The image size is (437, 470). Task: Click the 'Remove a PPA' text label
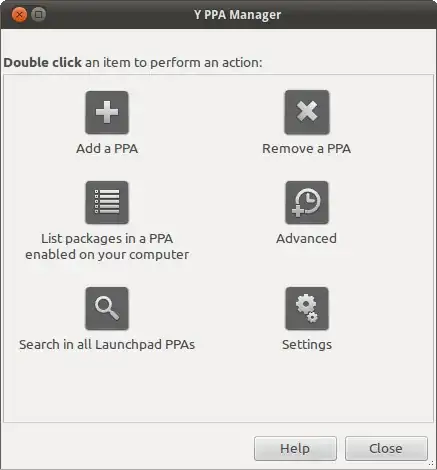click(306, 149)
